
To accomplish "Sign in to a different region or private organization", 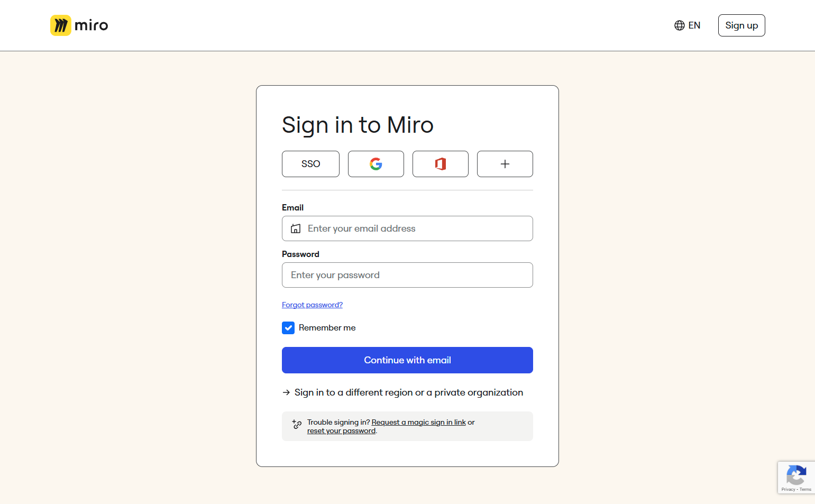I will point(408,392).
